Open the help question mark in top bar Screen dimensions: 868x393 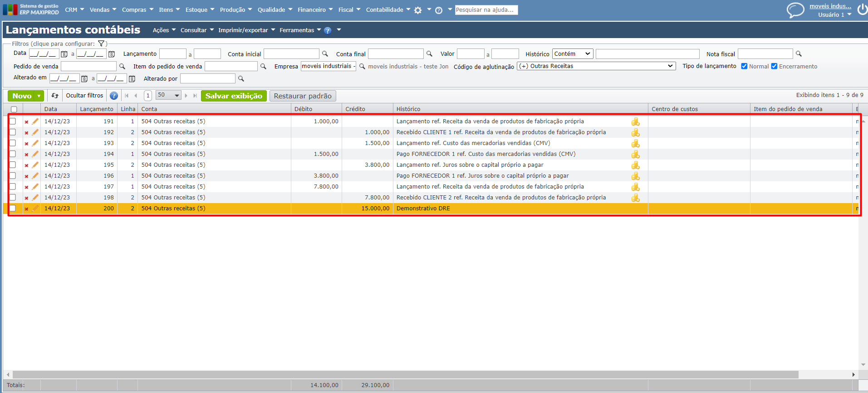pyautogui.click(x=439, y=10)
